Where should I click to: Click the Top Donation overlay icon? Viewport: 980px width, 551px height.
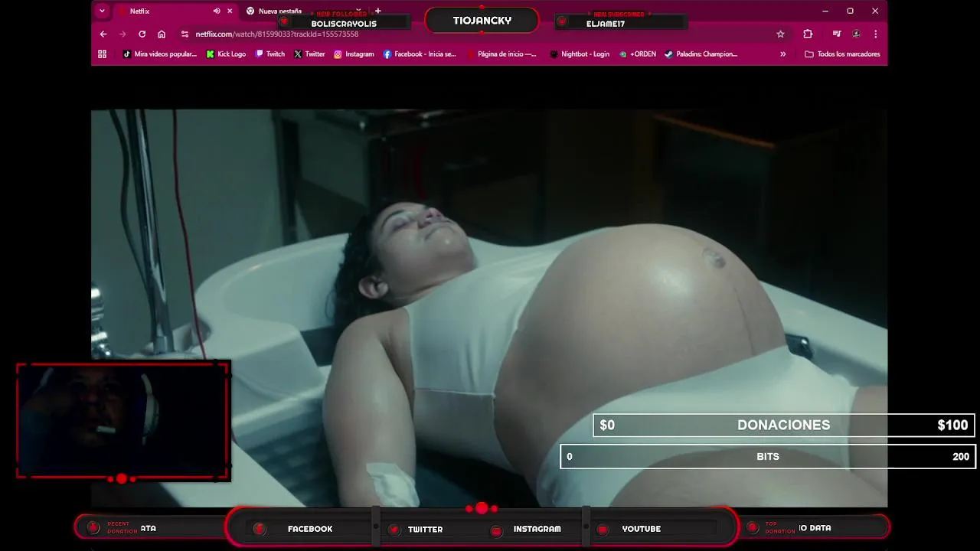pos(753,527)
